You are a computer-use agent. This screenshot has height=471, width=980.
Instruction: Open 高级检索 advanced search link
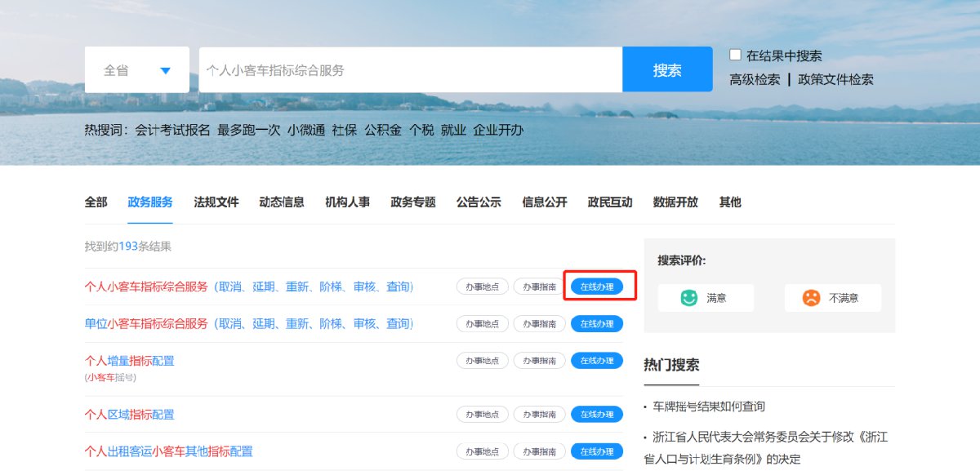[x=755, y=80]
